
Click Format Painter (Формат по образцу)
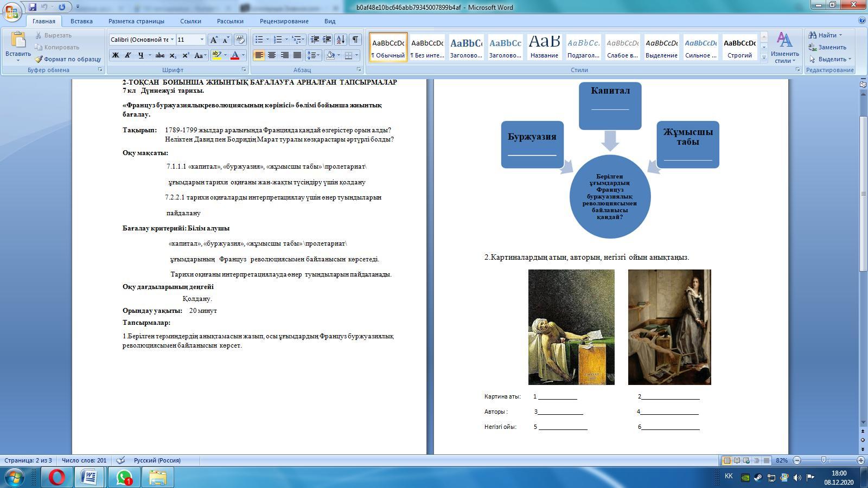coord(68,59)
